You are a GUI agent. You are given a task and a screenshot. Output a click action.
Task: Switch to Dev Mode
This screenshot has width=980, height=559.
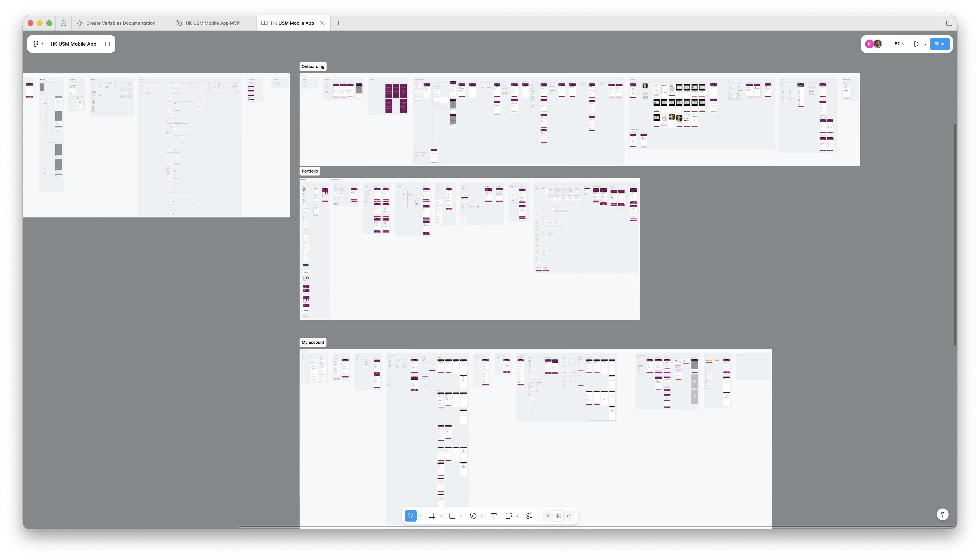click(x=569, y=516)
